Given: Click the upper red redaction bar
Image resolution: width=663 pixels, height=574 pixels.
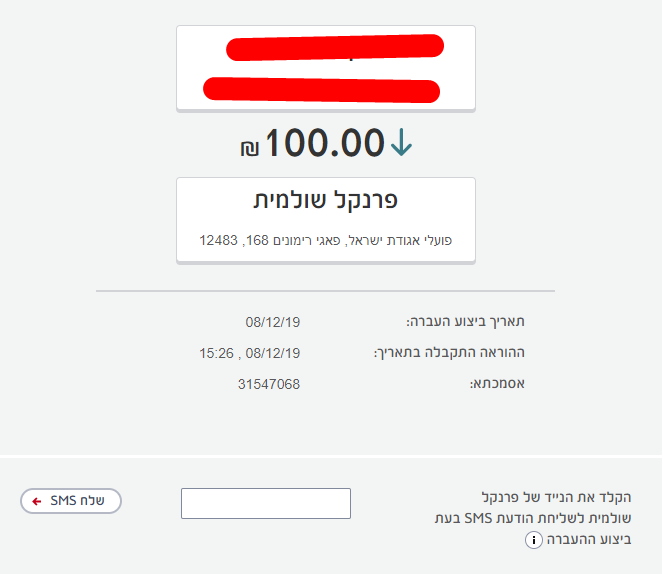Looking at the screenshot, I should [335, 47].
